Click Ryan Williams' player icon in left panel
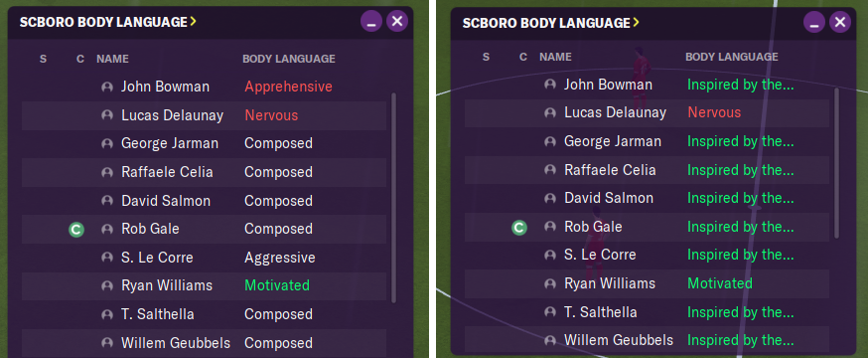 point(107,286)
